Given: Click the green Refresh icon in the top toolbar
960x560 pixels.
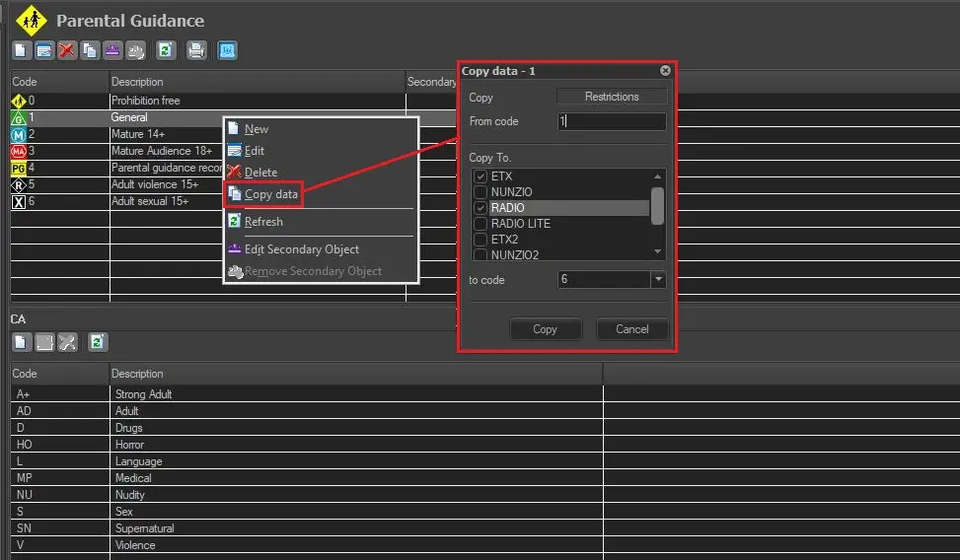Looking at the screenshot, I should coord(166,50).
